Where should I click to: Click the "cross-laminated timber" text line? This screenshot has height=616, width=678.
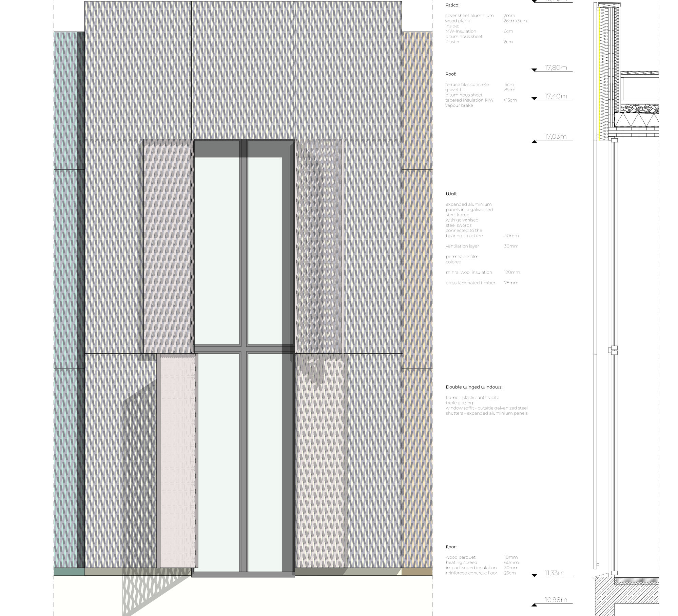pos(470,283)
